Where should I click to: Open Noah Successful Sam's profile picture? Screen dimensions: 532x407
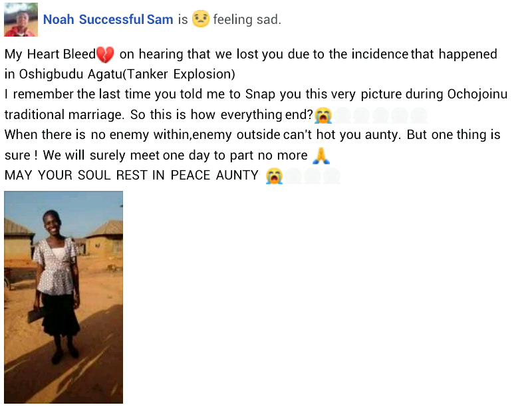[x=21, y=19]
